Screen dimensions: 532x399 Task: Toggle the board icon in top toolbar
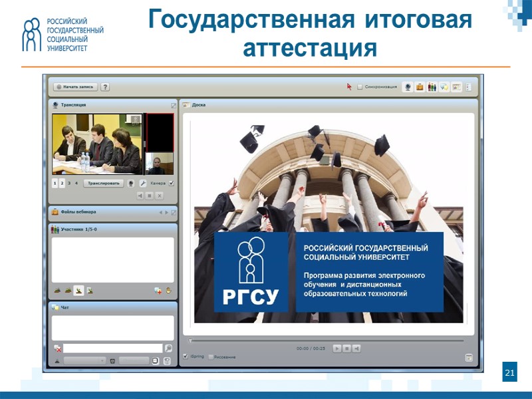click(x=456, y=87)
